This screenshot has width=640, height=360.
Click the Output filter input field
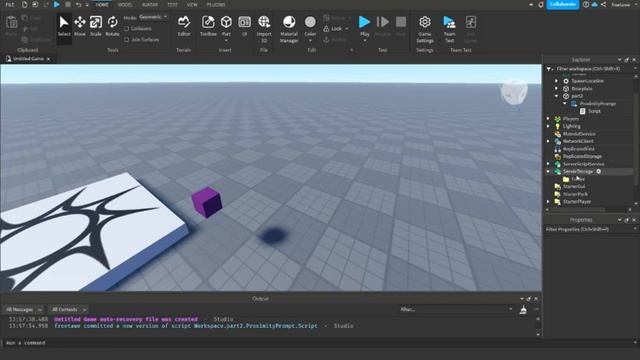pos(456,309)
